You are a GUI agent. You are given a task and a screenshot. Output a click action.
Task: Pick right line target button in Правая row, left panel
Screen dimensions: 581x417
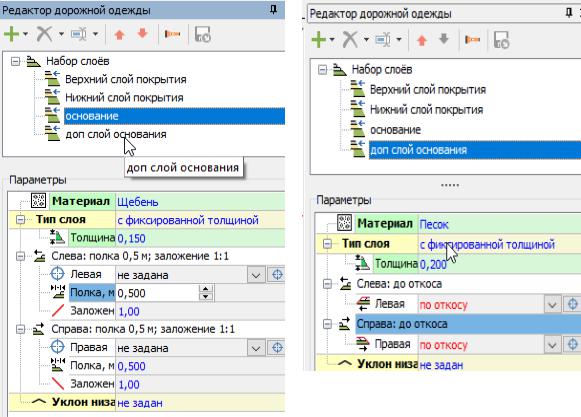277,348
